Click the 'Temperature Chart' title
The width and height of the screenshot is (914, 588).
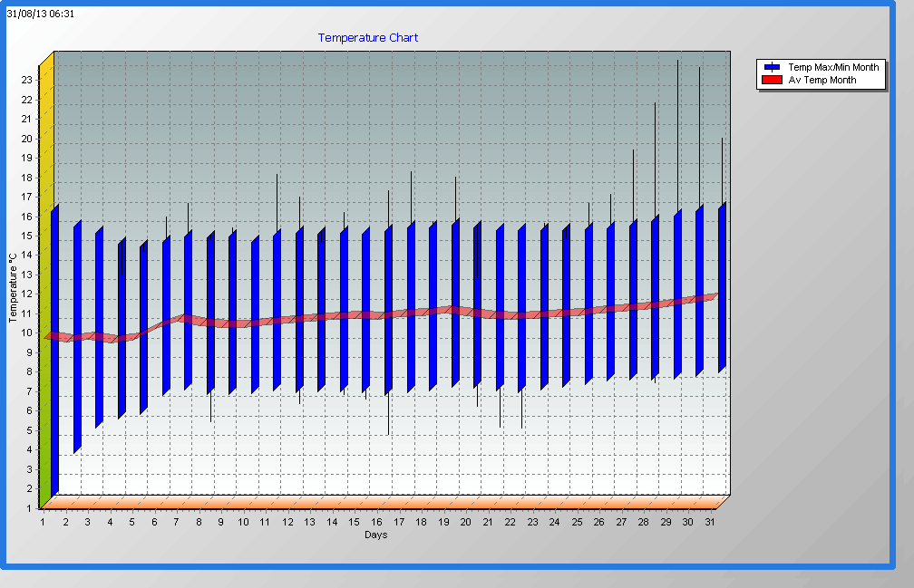click(367, 38)
